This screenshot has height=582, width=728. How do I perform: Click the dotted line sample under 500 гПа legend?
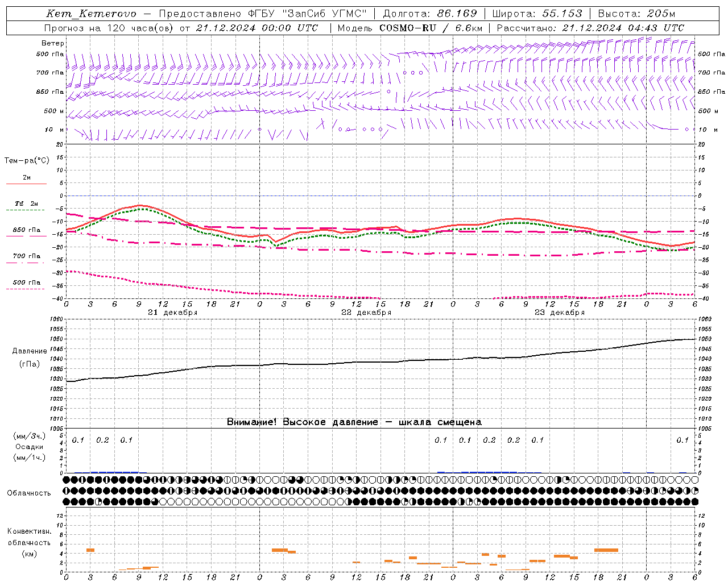click(x=26, y=289)
